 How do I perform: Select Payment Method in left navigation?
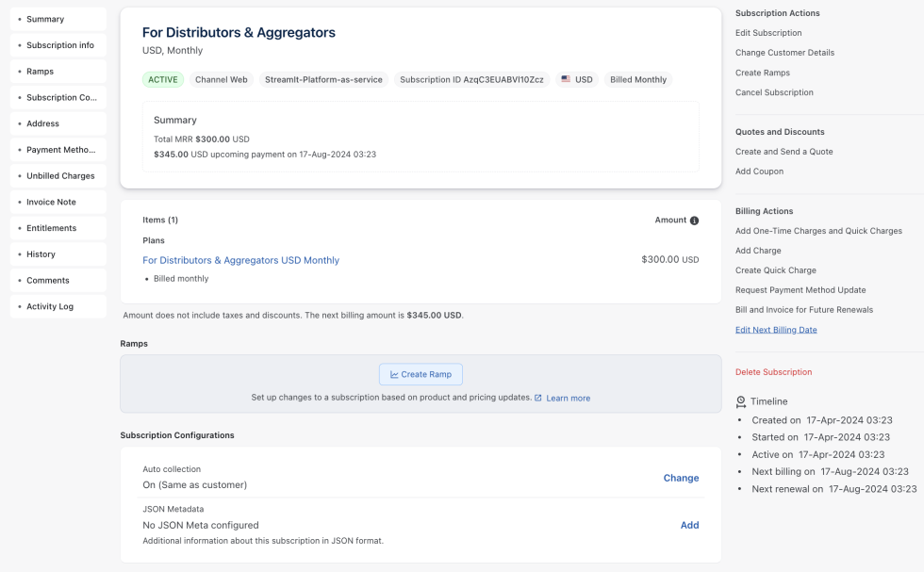[59, 150]
